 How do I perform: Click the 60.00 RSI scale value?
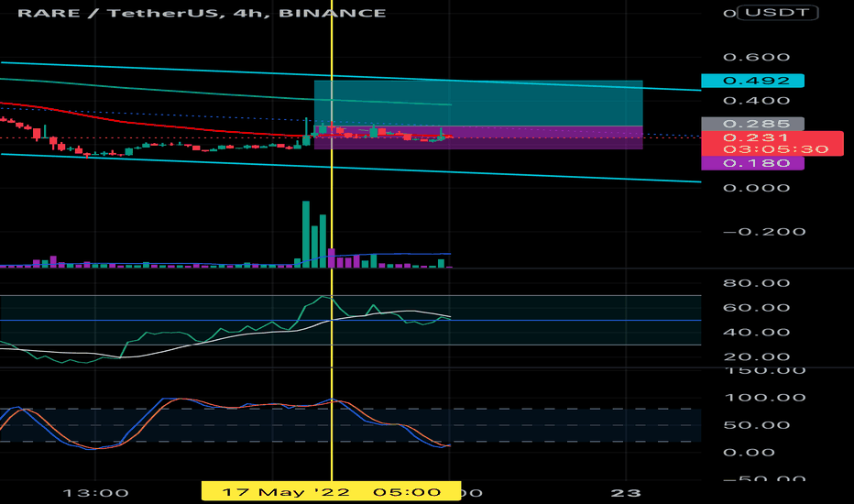(x=756, y=308)
